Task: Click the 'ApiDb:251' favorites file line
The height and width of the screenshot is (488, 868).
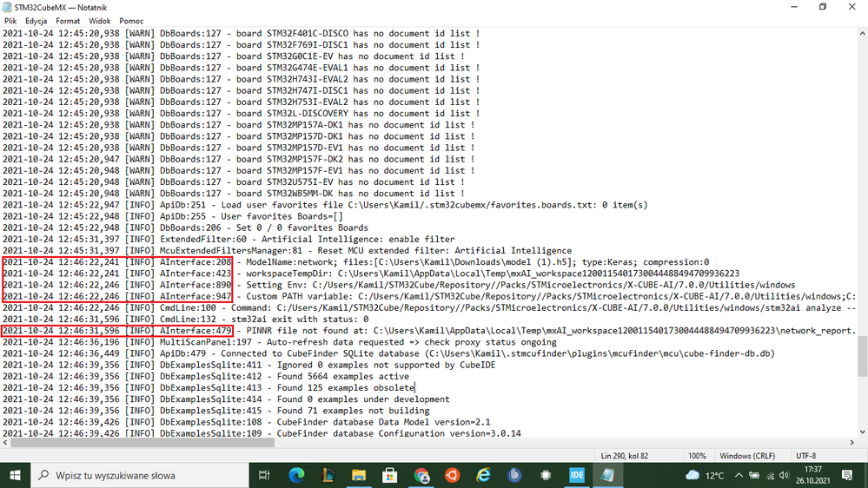Action: [325, 205]
